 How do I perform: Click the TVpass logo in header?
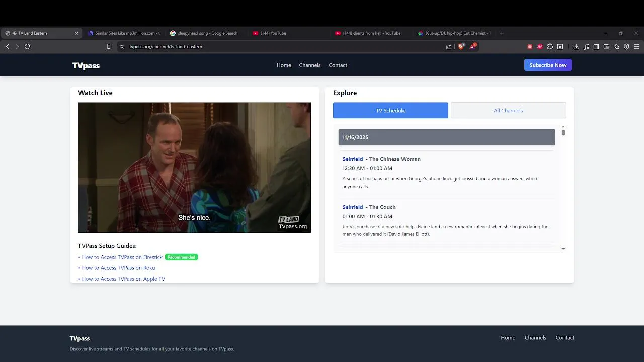(86, 65)
